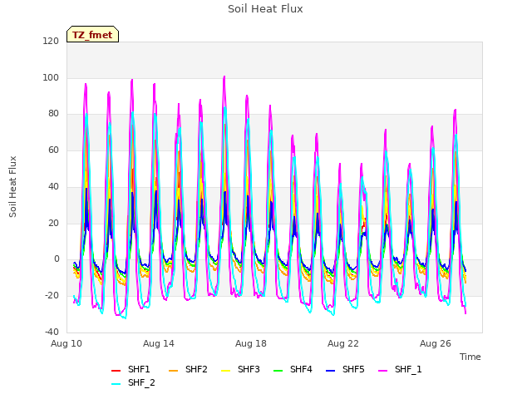Click the green SHF4 legend color marker
The height and width of the screenshot is (399, 532).
coord(278,371)
